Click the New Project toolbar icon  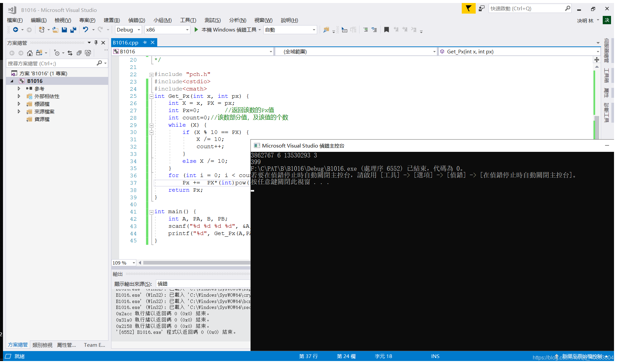41,30
